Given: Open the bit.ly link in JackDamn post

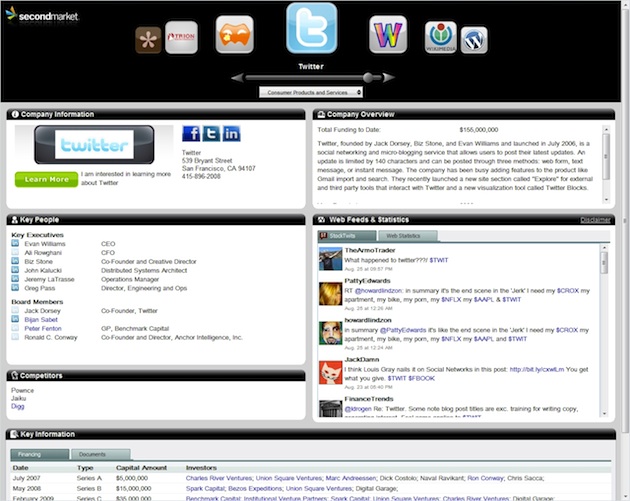Looking at the screenshot, I should pyautogui.click(x=537, y=370).
